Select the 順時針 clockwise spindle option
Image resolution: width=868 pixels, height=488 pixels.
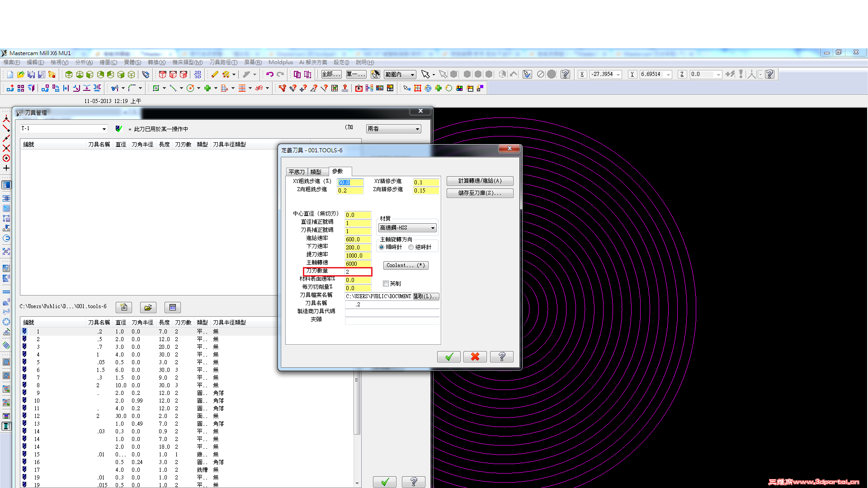pos(382,247)
